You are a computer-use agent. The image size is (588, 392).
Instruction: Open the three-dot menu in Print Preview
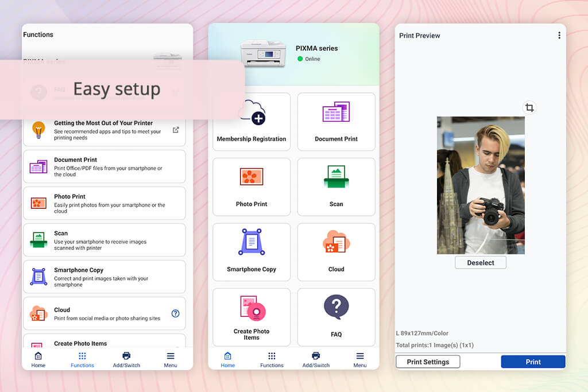[559, 35]
